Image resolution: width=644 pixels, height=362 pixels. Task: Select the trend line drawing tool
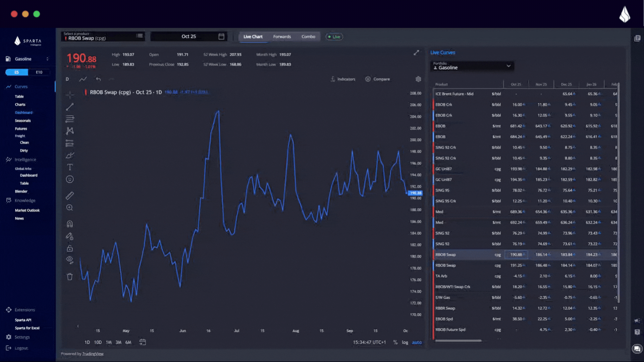(70, 107)
